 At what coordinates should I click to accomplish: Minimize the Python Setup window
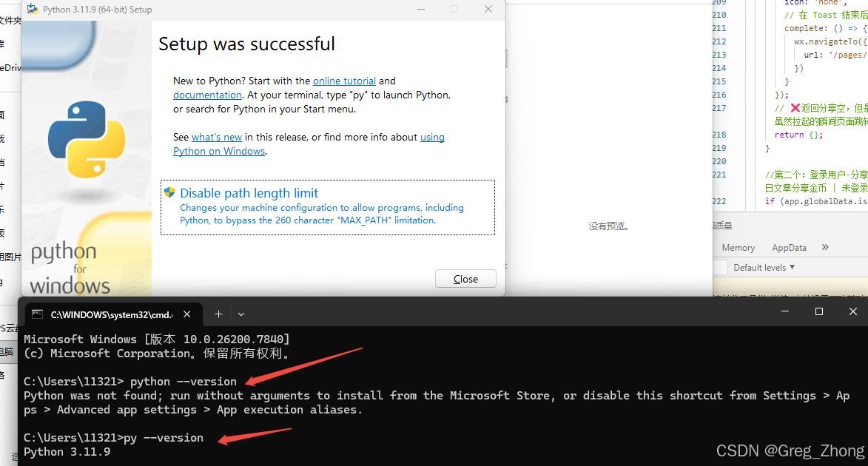point(421,10)
